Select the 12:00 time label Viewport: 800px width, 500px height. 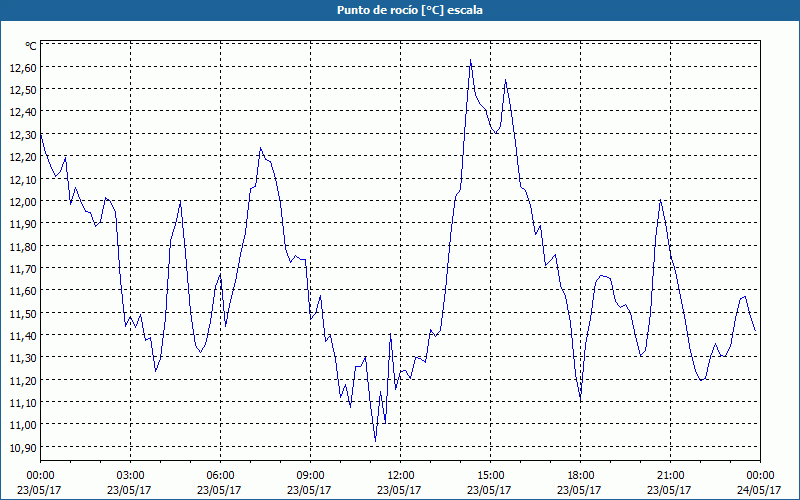click(401, 476)
